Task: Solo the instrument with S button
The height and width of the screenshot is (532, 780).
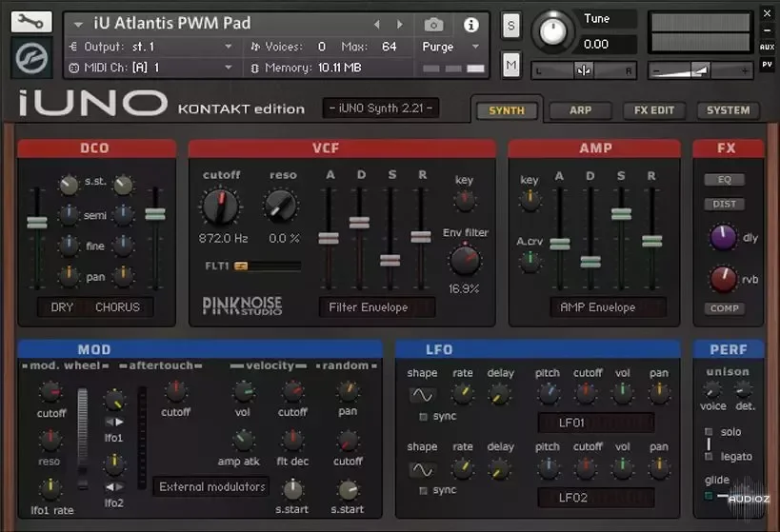Action: pos(510,26)
